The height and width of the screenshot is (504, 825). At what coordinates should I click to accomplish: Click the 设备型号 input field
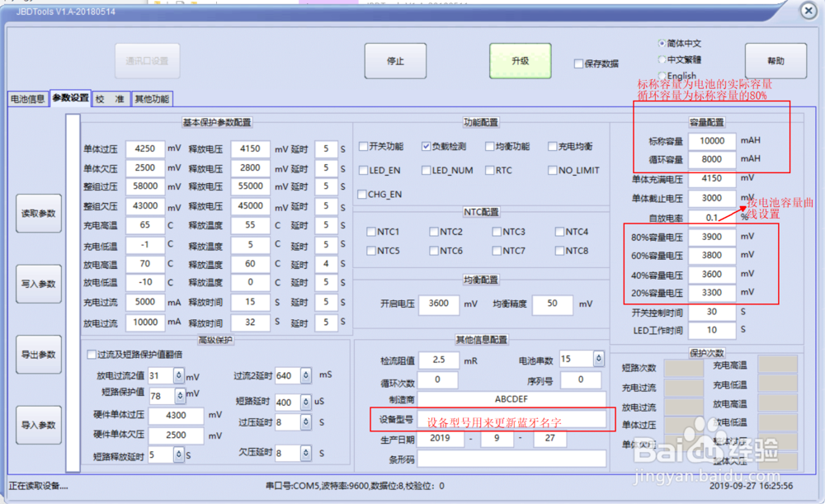[x=511, y=419]
